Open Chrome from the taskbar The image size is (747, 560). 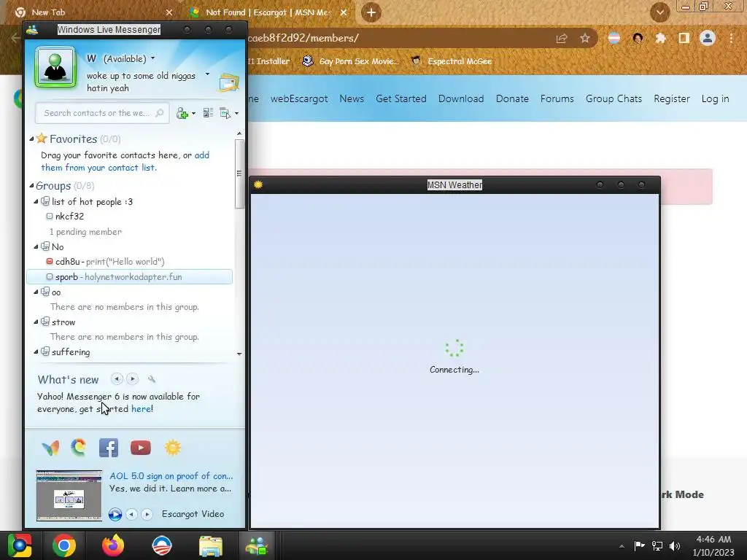pos(64,545)
